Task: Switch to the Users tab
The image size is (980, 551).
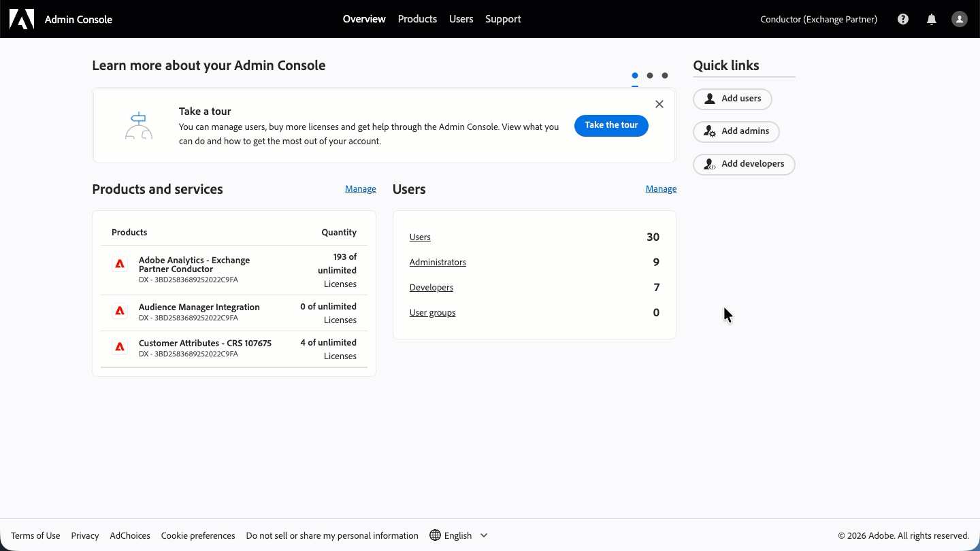Action: (461, 19)
